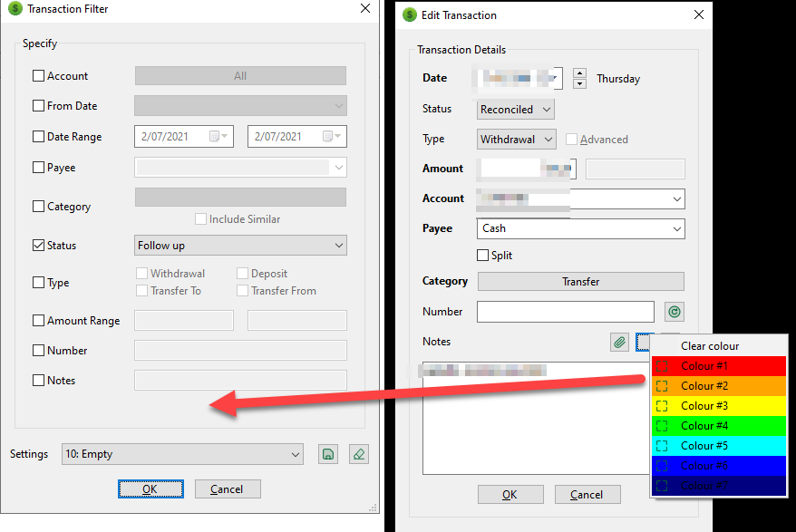The width and height of the screenshot is (796, 532).
Task: Open the Settings '10: Empty' dropdown
Action: coord(183,454)
